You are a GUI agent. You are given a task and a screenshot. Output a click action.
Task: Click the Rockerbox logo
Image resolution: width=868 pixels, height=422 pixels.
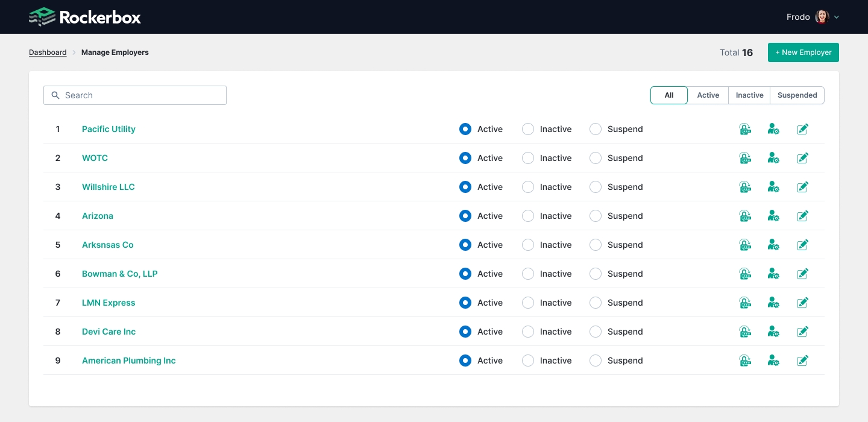(x=85, y=17)
